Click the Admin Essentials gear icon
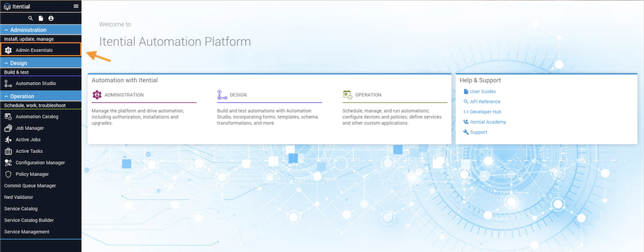Image resolution: width=644 pixels, height=252 pixels. [x=8, y=50]
